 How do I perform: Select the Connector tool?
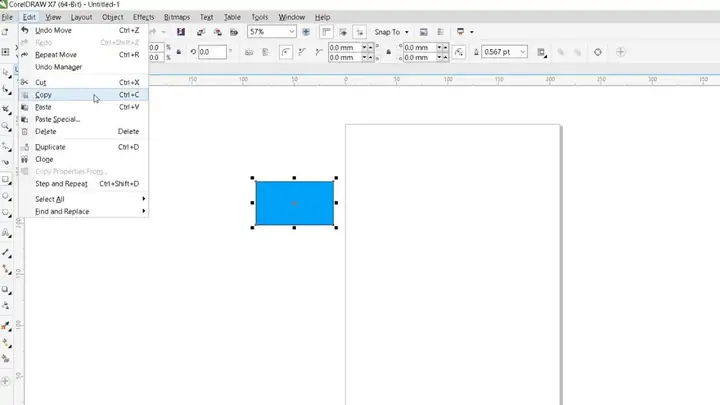click(x=6, y=270)
